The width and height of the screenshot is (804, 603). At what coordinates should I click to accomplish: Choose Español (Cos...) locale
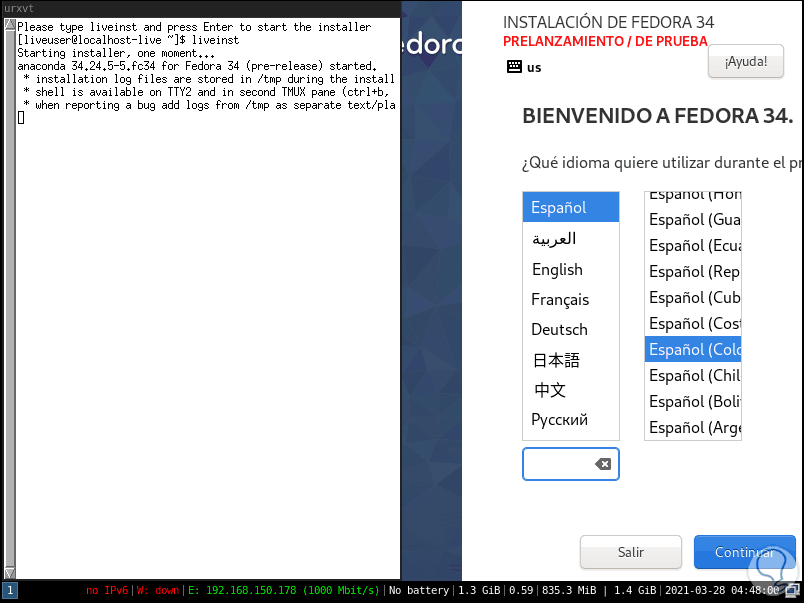(x=693, y=324)
